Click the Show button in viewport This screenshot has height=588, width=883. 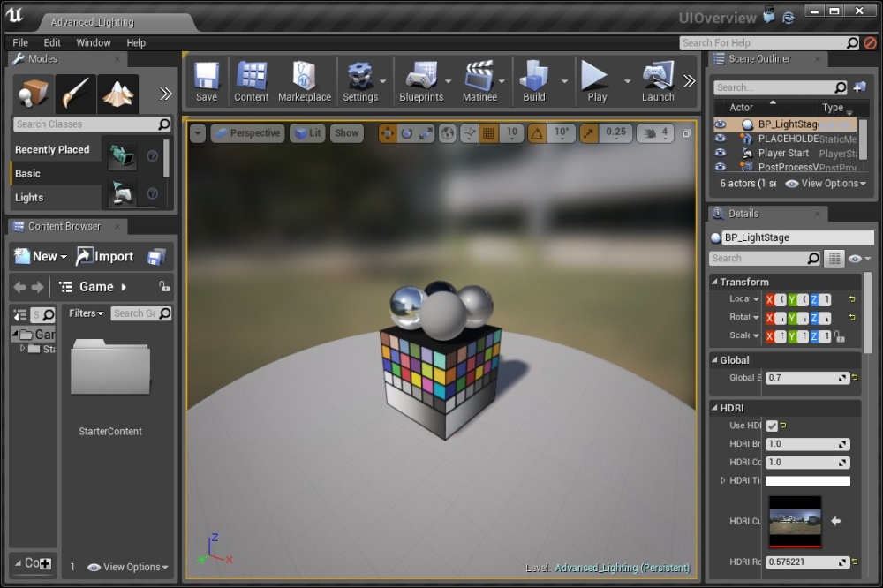[346, 133]
